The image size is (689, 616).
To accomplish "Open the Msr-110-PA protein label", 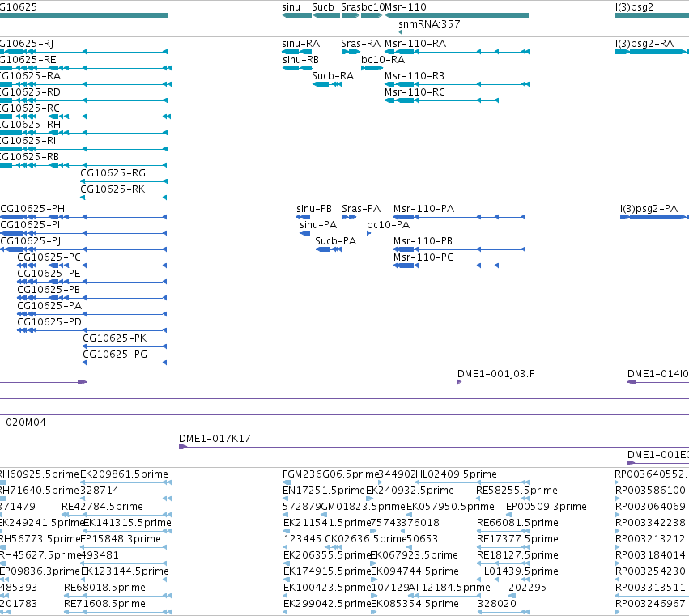I will 424,209.
